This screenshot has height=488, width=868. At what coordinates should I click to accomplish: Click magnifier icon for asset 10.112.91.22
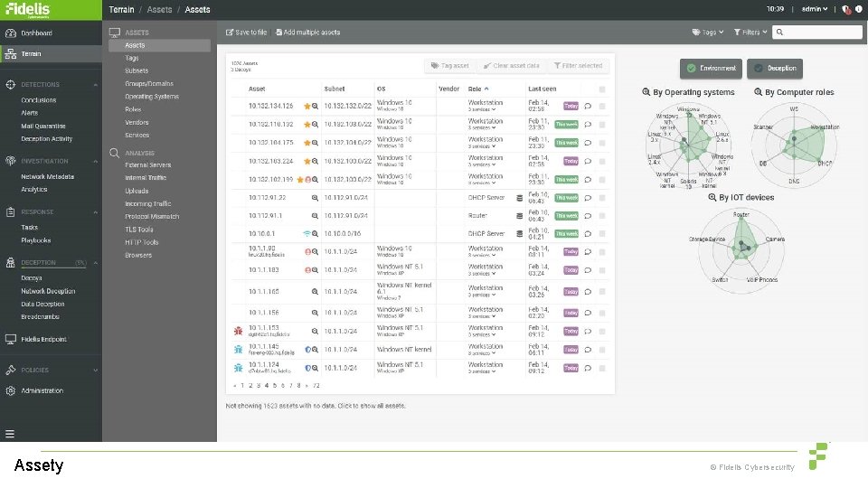tap(315, 198)
